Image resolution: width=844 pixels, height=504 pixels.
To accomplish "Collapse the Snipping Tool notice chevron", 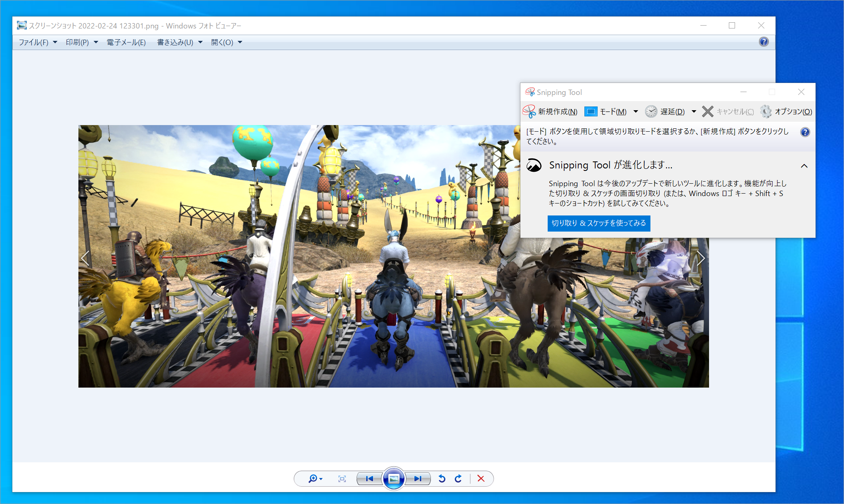I will [804, 166].
